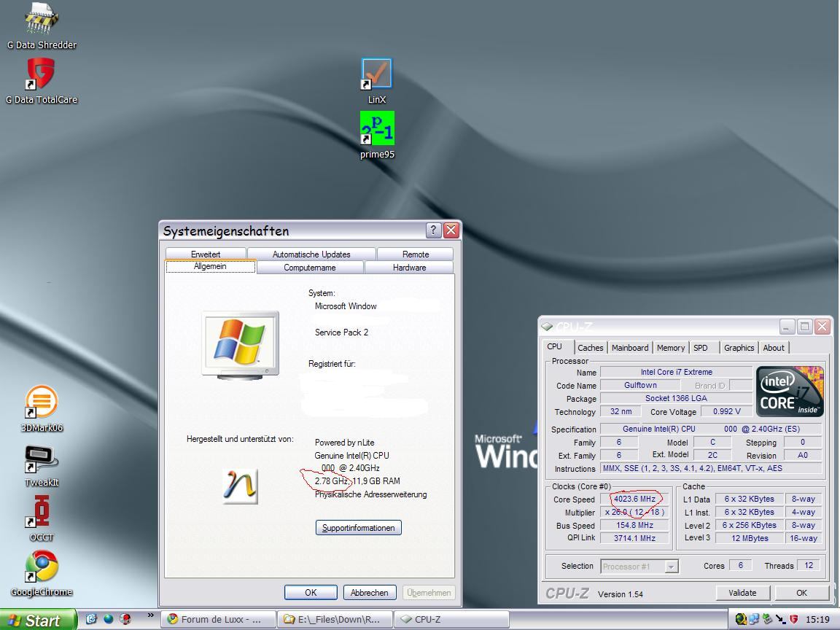Click the Revision value A0
The image size is (840, 630).
[x=803, y=455]
